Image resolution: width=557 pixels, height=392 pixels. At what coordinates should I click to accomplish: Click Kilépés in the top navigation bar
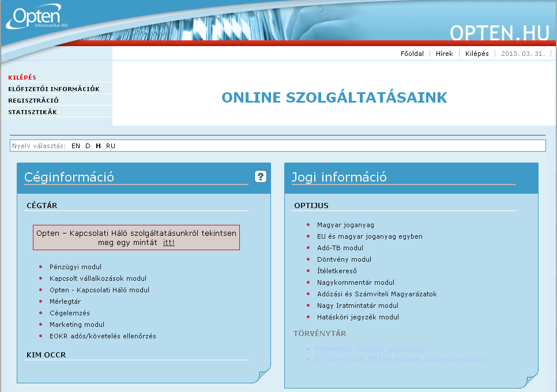[477, 54]
